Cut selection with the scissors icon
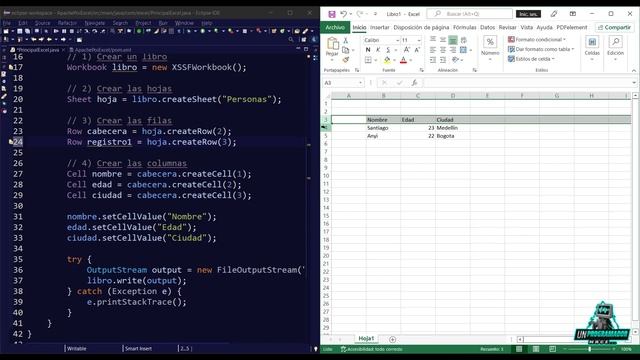Image resolution: width=640 pixels, height=360 pixels. [346, 40]
